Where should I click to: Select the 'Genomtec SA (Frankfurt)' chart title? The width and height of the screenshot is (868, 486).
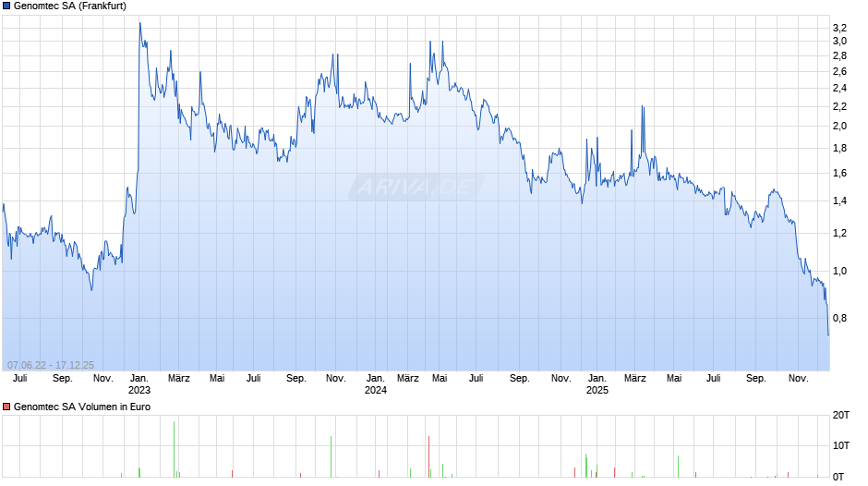[70, 6]
